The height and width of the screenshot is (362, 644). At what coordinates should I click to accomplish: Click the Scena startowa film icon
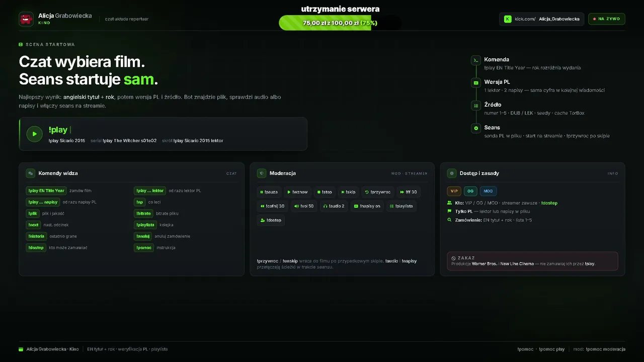pyautogui.click(x=21, y=44)
